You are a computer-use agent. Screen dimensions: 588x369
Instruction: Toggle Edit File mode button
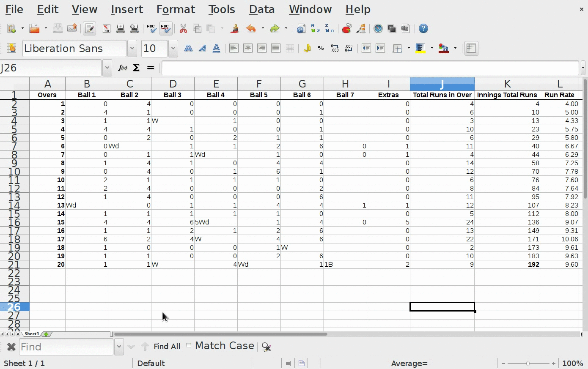click(89, 29)
